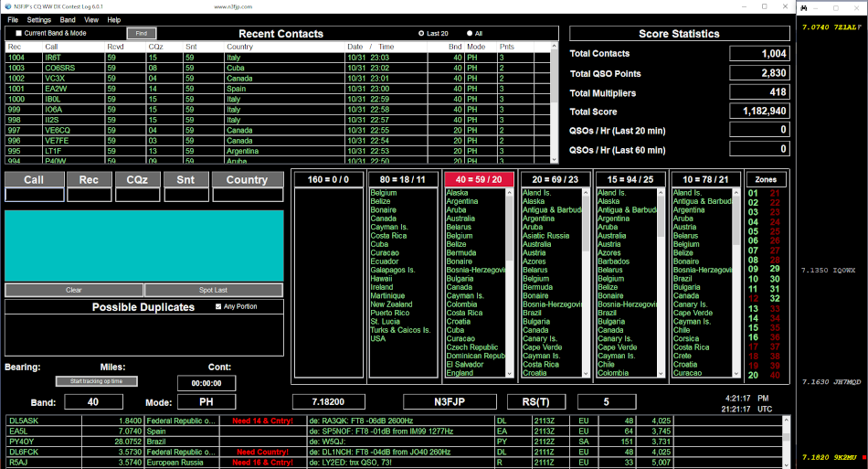Viewport: 868px width, 469px height.
Task: Focus the Snt input field
Action: (x=186, y=195)
